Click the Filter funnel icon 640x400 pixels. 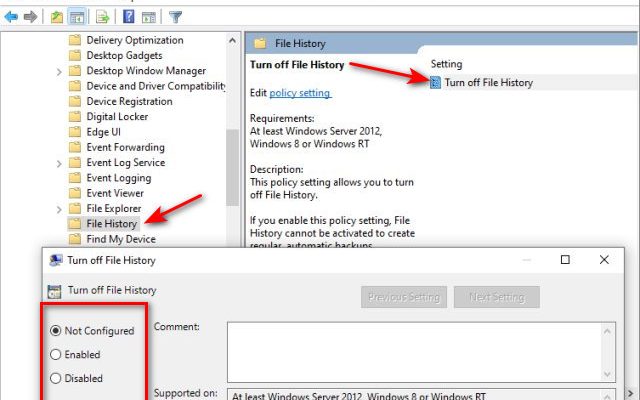click(176, 17)
